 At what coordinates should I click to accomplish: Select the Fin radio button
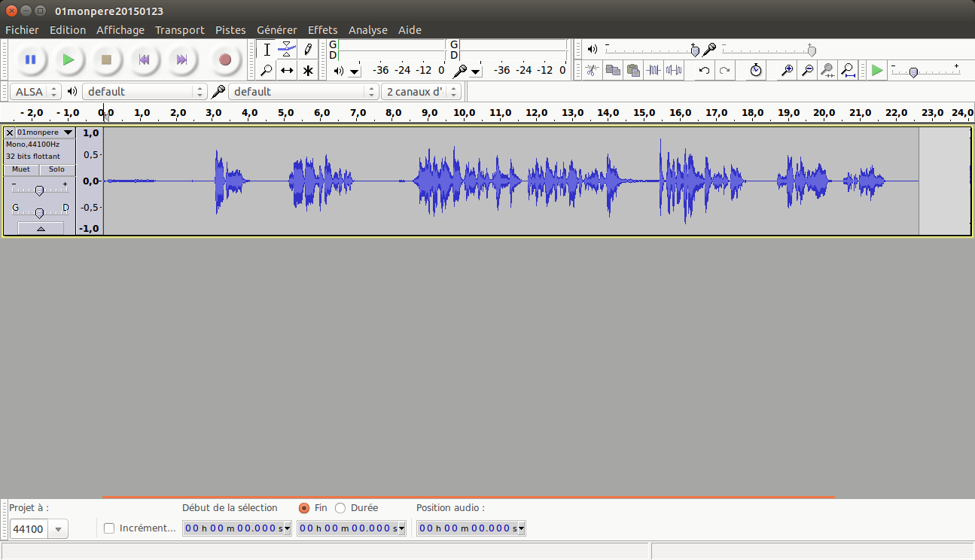304,508
